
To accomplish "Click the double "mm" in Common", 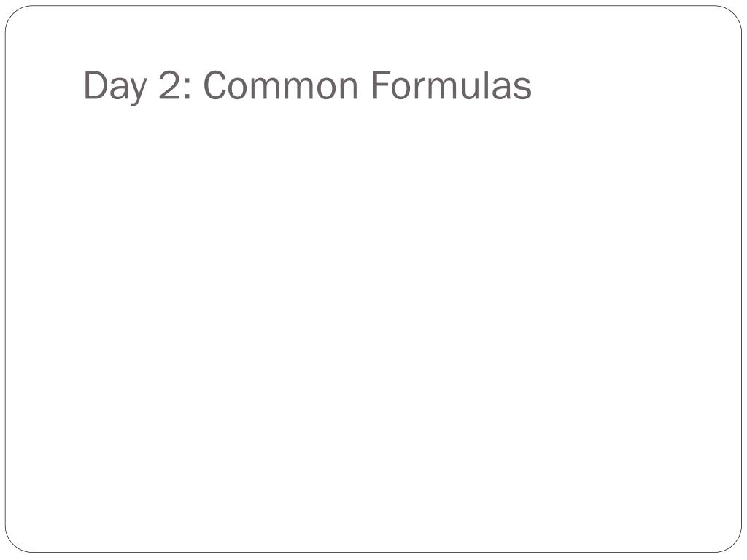I will (284, 89).
